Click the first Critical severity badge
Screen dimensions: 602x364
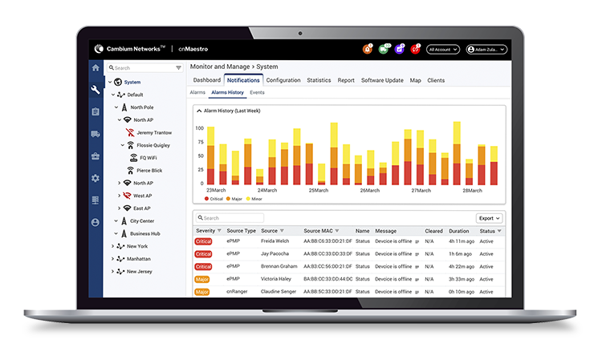click(x=203, y=241)
